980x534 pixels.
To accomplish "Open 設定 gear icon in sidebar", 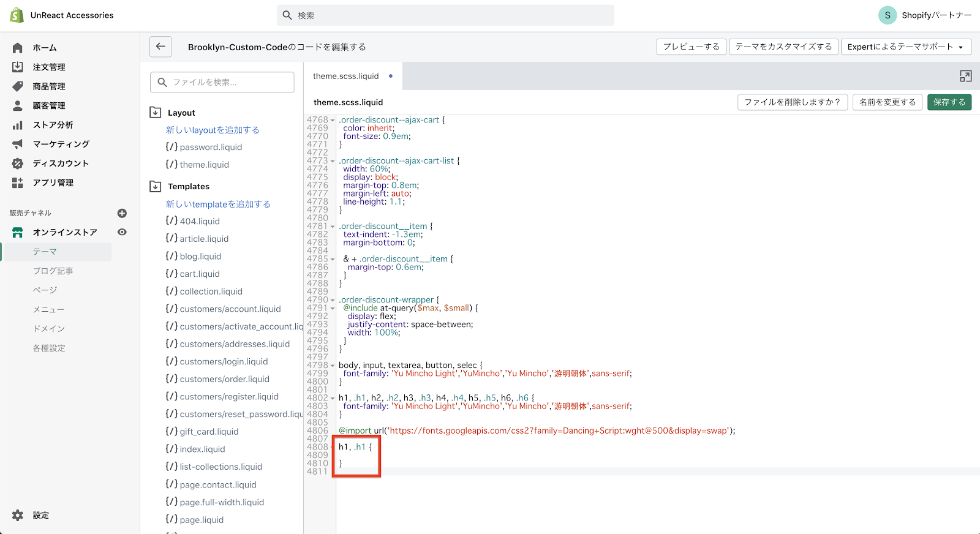I will (18, 515).
